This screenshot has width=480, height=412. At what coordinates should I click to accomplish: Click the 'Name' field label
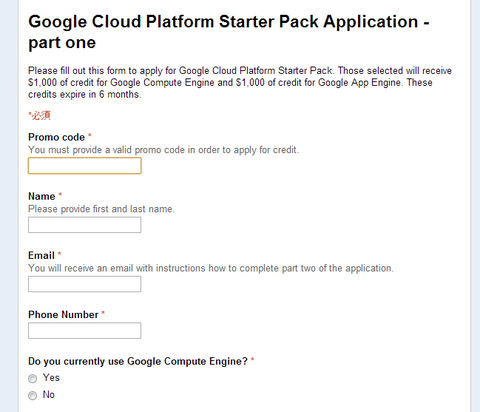tap(42, 196)
